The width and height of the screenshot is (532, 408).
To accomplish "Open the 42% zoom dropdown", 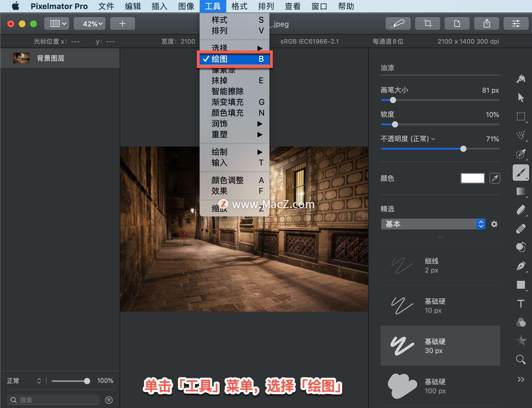I will tap(90, 24).
